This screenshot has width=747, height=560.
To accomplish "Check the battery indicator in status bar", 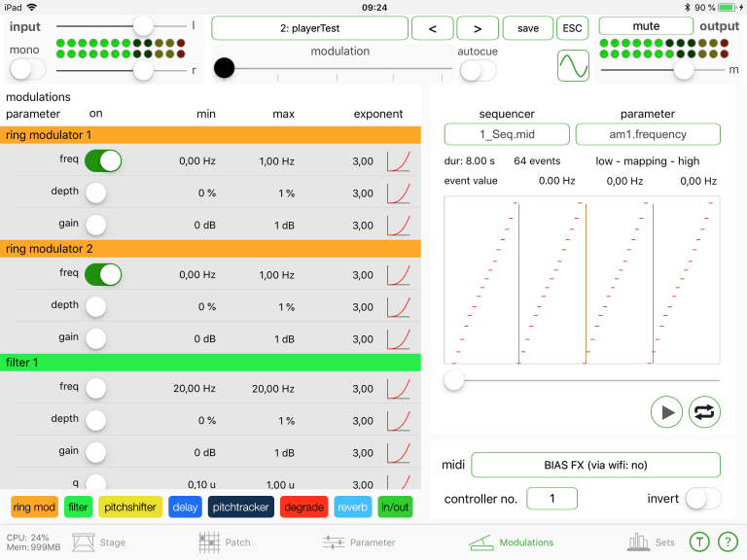I will [728, 7].
